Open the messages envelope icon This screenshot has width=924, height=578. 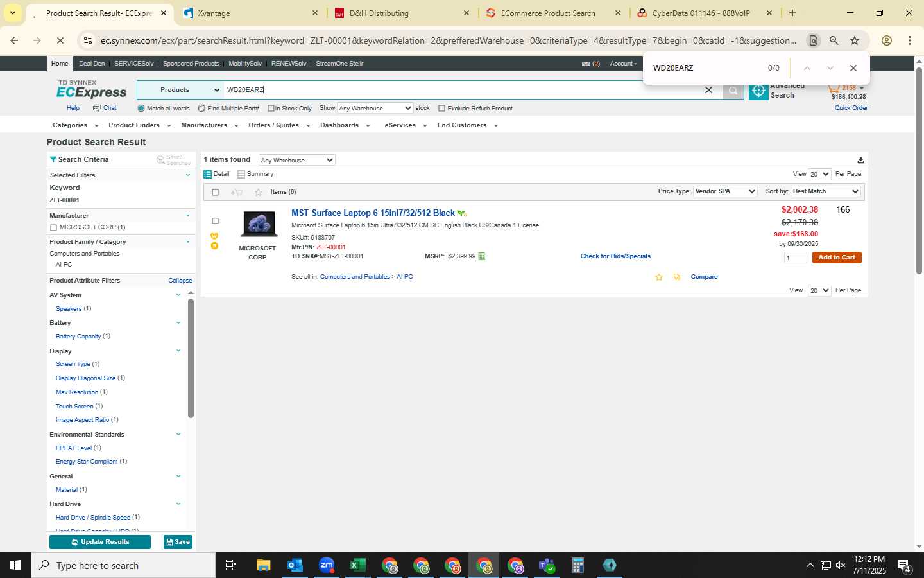(586, 64)
